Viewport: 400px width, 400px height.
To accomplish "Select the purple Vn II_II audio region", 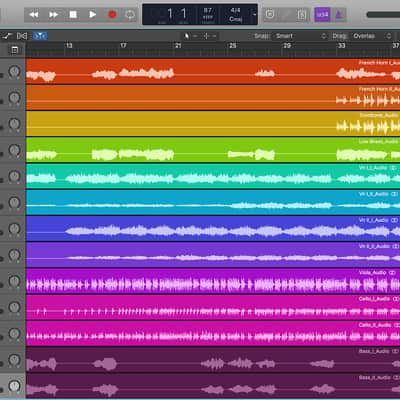I will pos(213,255).
